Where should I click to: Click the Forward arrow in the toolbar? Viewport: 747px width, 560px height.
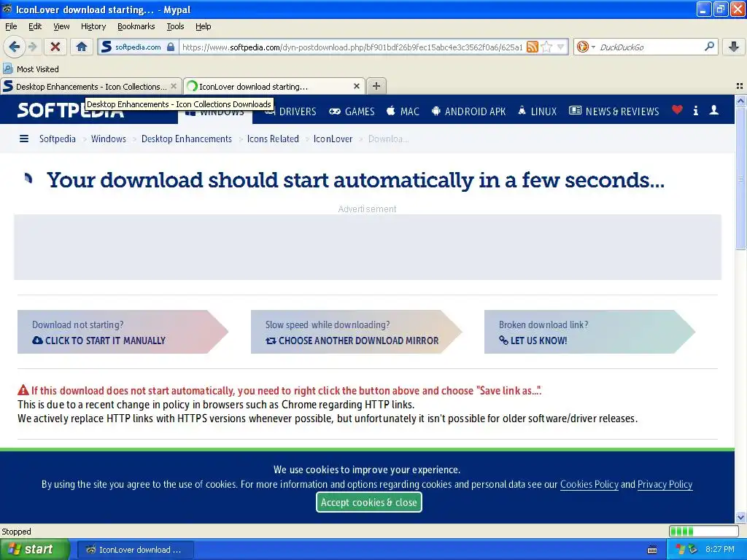[x=32, y=47]
